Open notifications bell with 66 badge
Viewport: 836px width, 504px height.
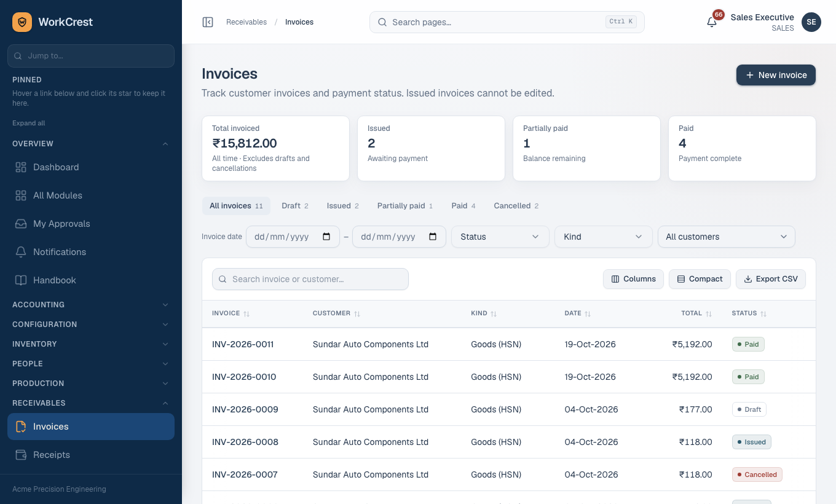pyautogui.click(x=712, y=22)
